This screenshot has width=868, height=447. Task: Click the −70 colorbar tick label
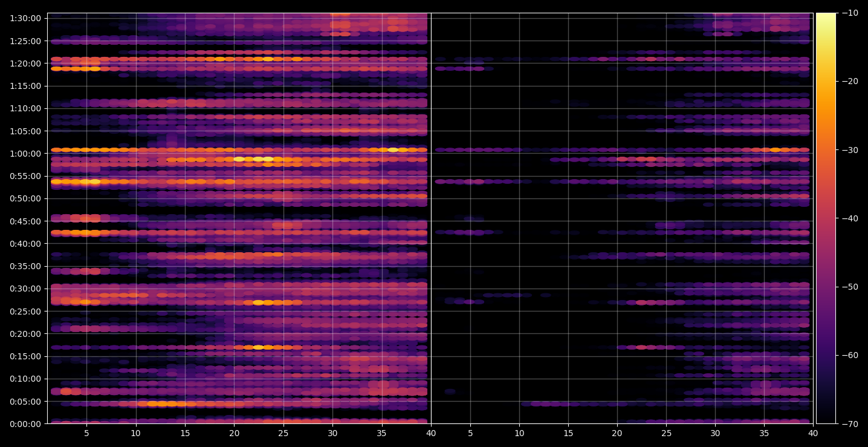[850, 424]
